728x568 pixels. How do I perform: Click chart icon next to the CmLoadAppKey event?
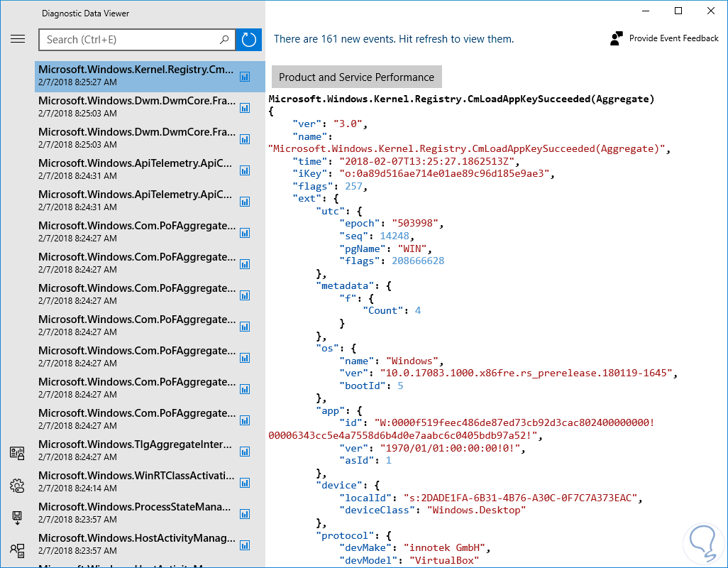(x=245, y=76)
